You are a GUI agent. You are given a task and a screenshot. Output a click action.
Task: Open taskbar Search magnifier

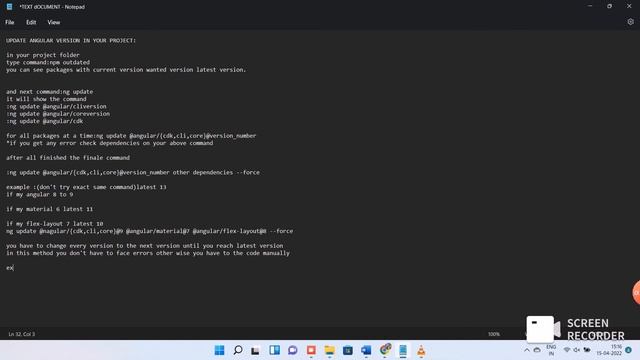tap(238, 350)
